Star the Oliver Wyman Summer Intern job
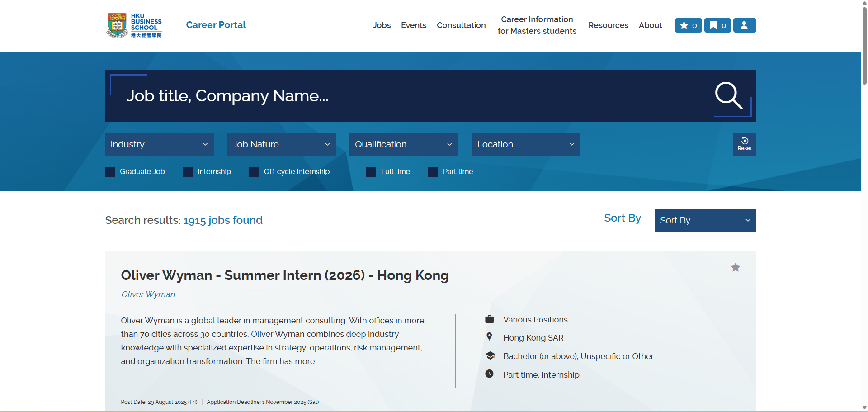Screen dimensions: 868x412 (736, 268)
